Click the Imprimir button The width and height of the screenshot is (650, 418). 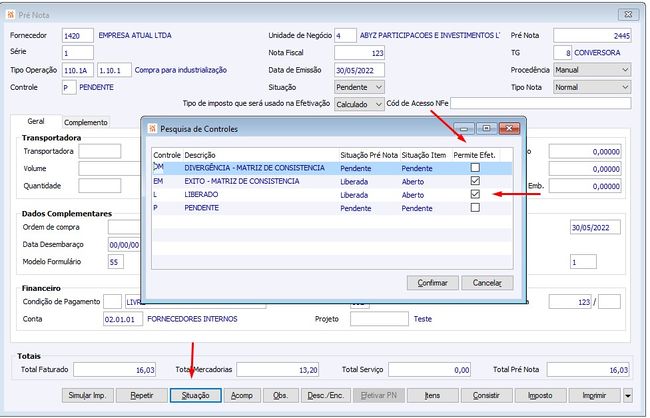coord(594,396)
